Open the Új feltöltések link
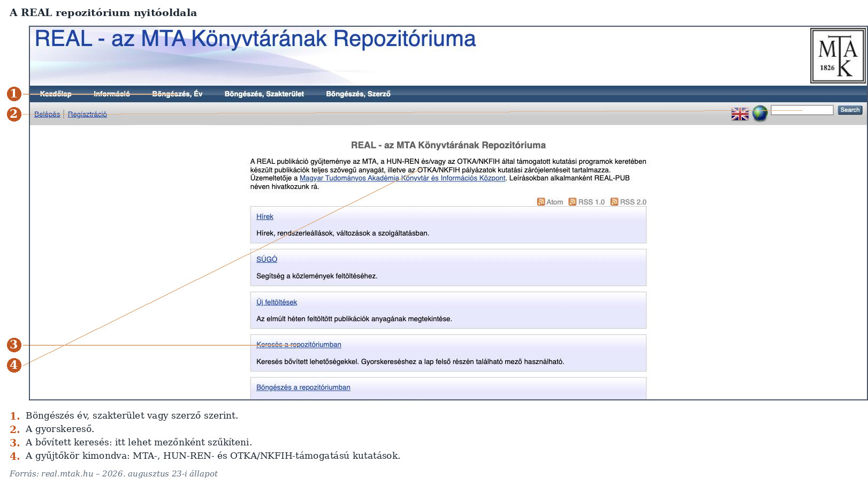The height and width of the screenshot is (485, 868). (x=277, y=302)
